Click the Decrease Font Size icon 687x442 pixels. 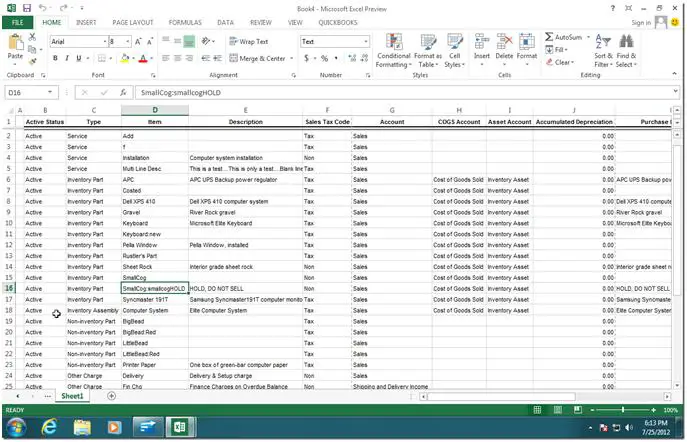pos(150,42)
